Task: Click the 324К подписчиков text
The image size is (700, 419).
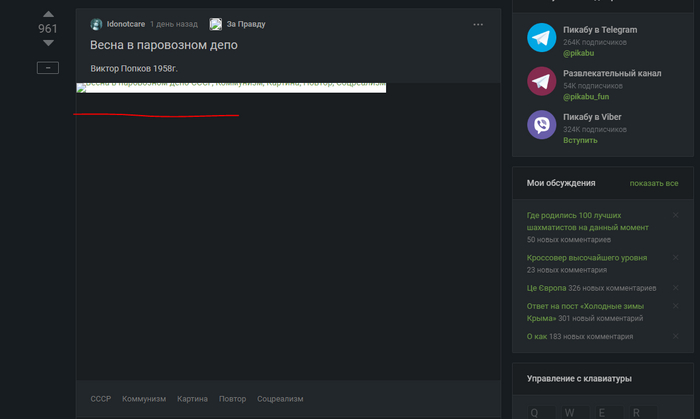Action: tap(595, 129)
